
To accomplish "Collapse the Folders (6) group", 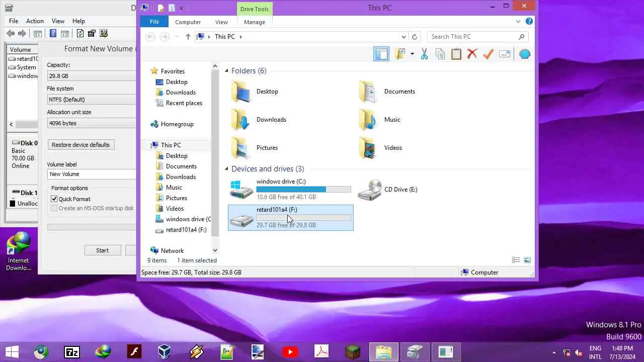I will [226, 71].
